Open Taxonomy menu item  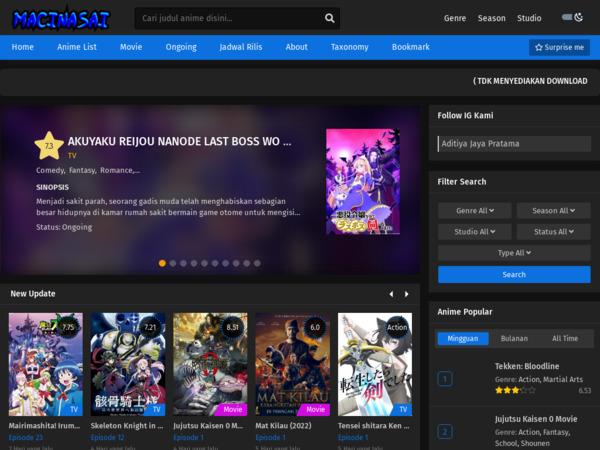click(349, 47)
